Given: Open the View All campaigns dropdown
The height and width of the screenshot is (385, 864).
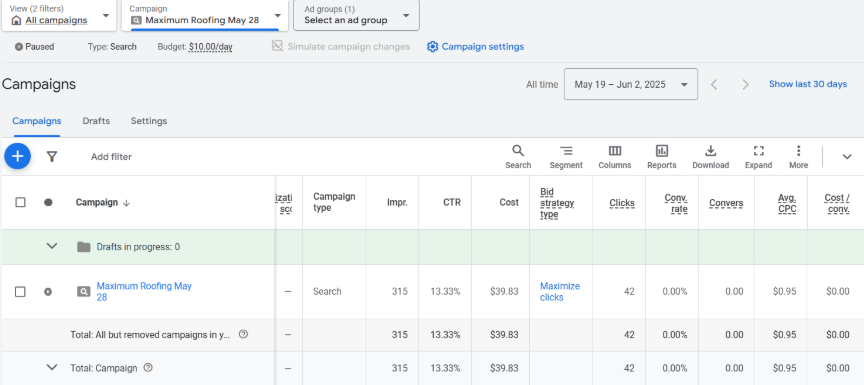Looking at the screenshot, I should click(x=59, y=15).
